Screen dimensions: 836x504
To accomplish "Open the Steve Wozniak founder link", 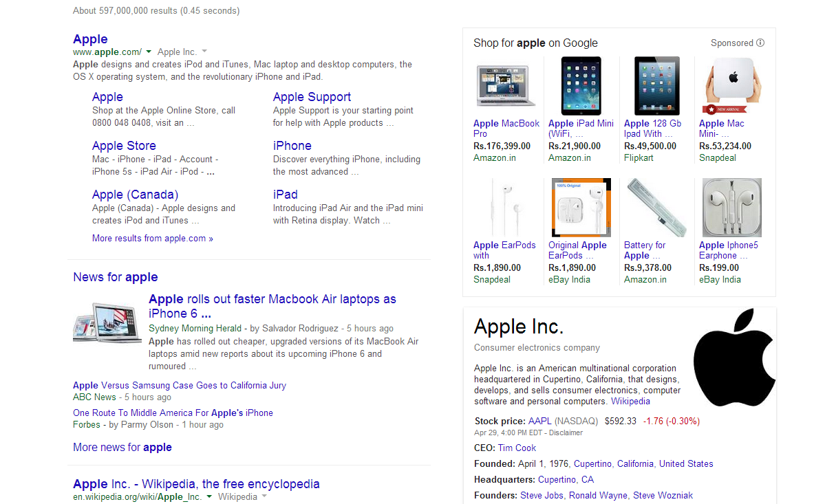I will coord(663,496).
